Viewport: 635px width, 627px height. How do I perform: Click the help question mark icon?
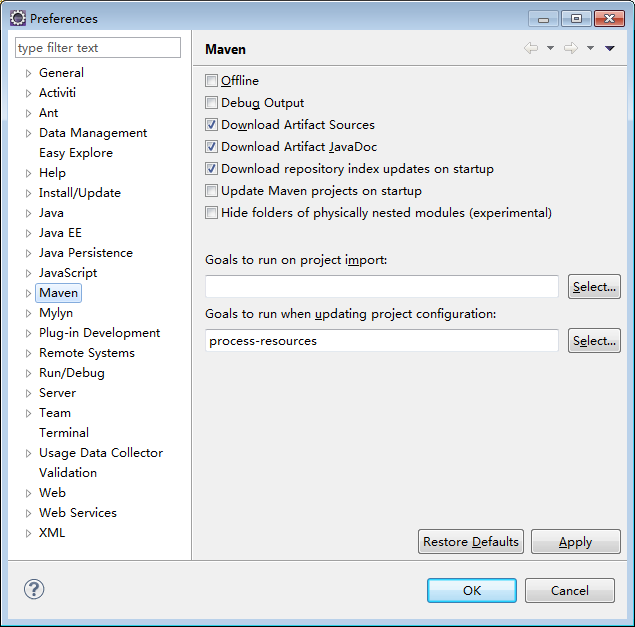pyautogui.click(x=34, y=589)
